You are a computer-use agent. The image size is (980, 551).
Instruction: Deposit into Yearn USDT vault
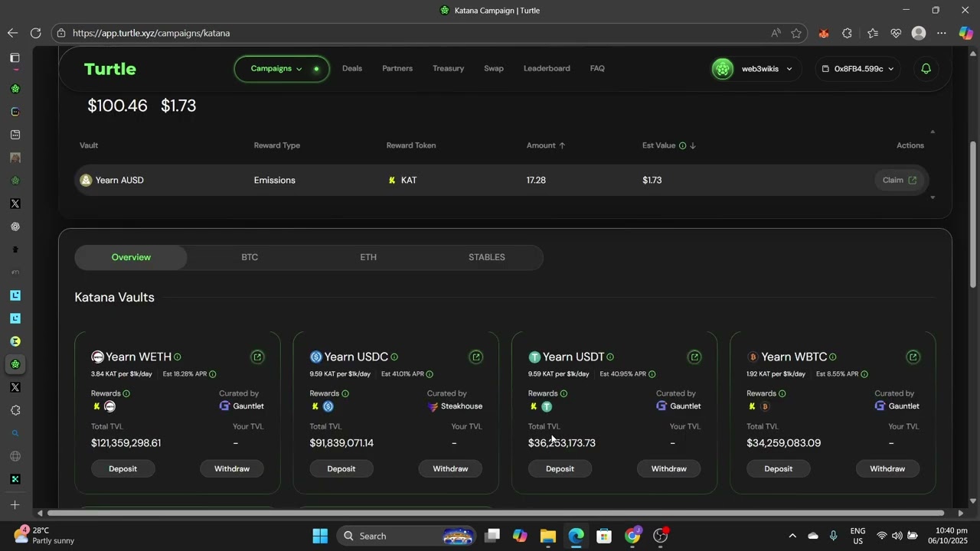pyautogui.click(x=560, y=468)
